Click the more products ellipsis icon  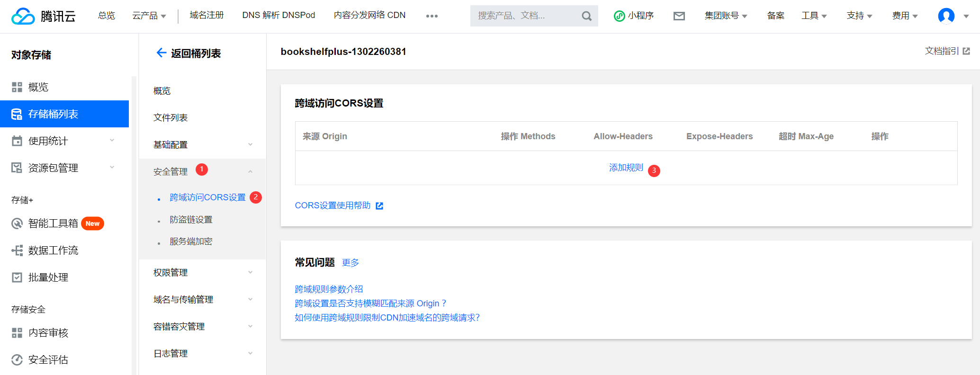point(432,16)
